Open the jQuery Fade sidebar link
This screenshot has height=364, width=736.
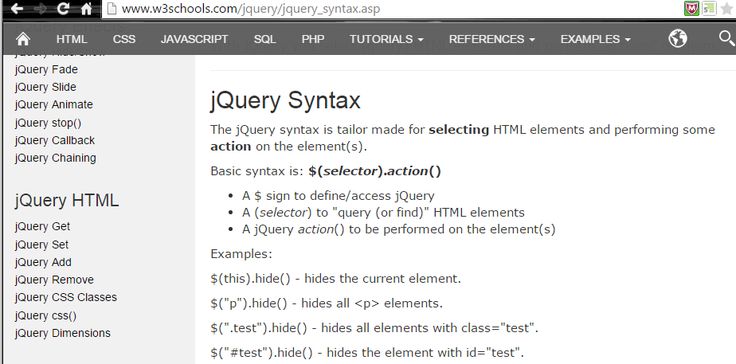[x=46, y=70]
